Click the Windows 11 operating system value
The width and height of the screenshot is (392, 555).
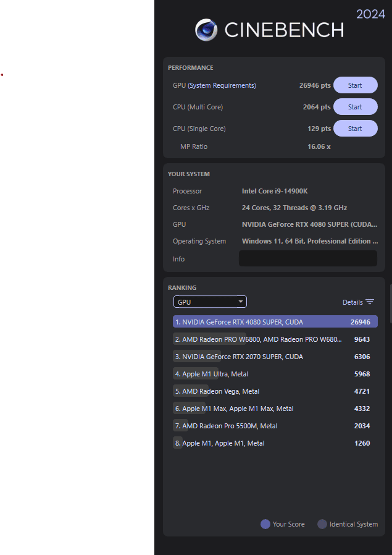pos(310,241)
